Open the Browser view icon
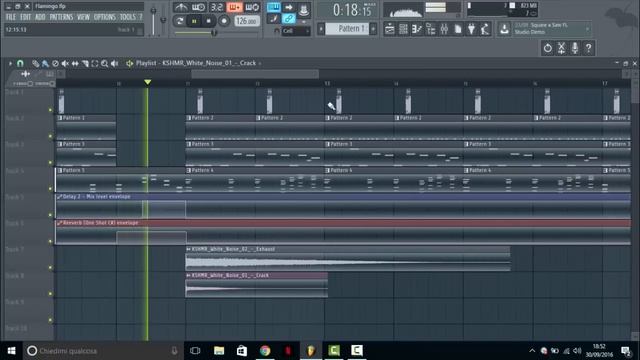Viewport: 640px width, 360px height. (431, 29)
